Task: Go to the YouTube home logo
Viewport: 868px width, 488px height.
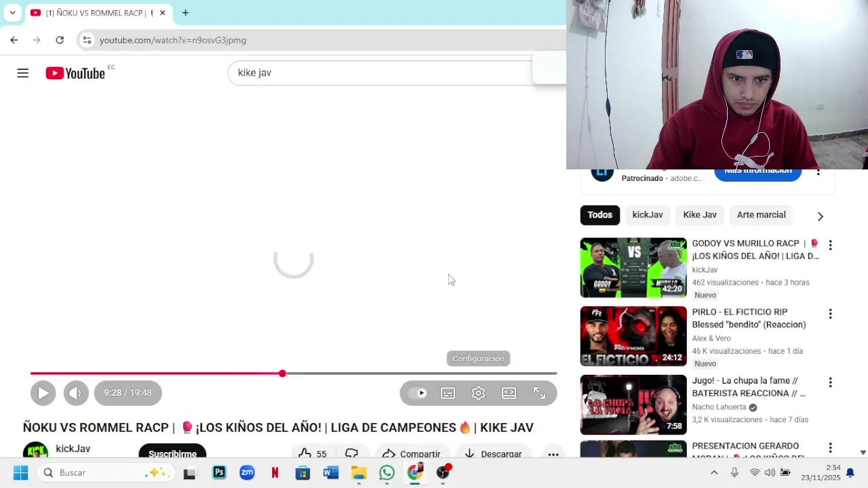Action: coord(75,73)
